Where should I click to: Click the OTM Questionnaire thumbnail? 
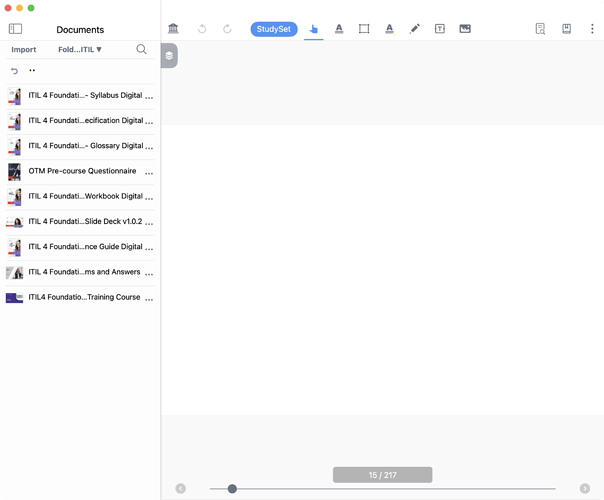[15, 172]
